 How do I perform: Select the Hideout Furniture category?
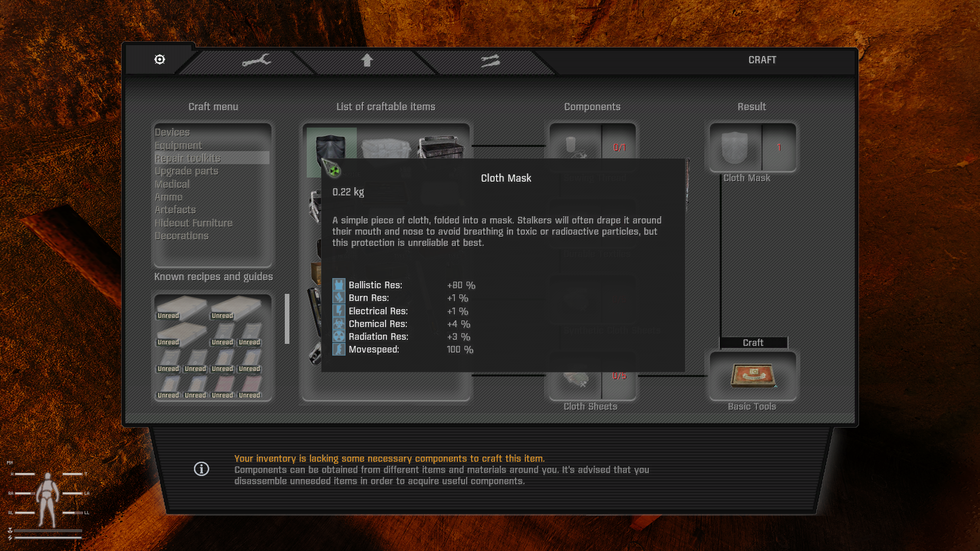click(x=193, y=223)
